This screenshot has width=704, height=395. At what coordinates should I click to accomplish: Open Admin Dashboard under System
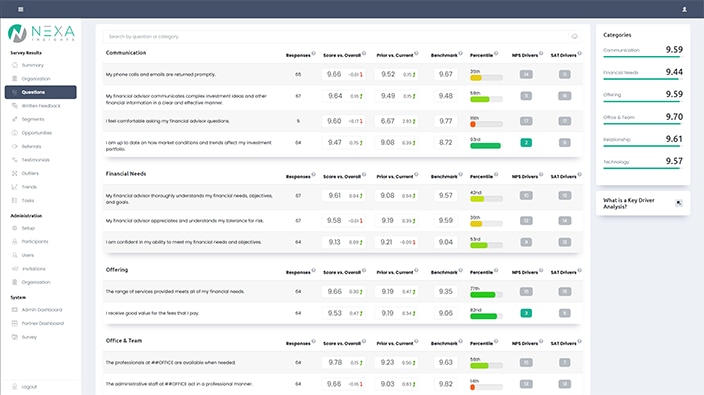pos(41,310)
